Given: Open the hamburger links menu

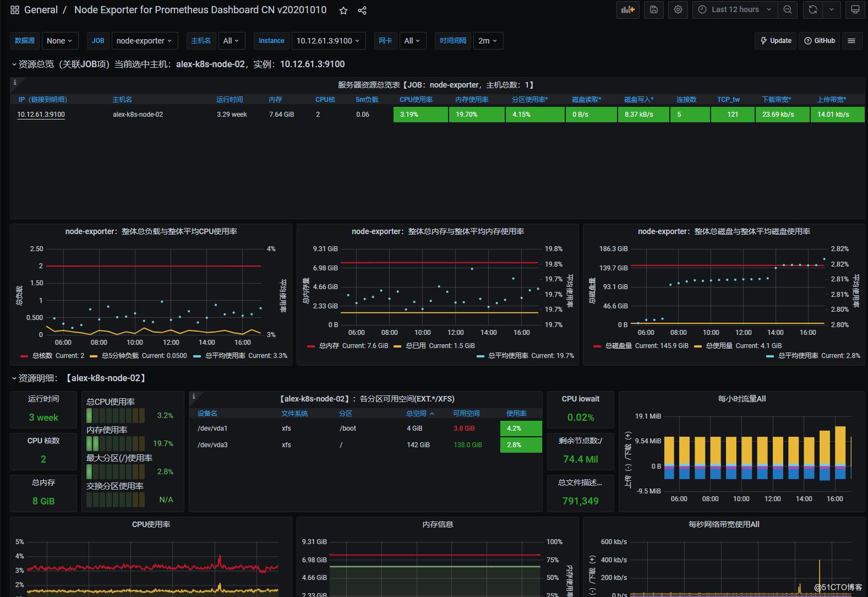Looking at the screenshot, I should click(851, 41).
